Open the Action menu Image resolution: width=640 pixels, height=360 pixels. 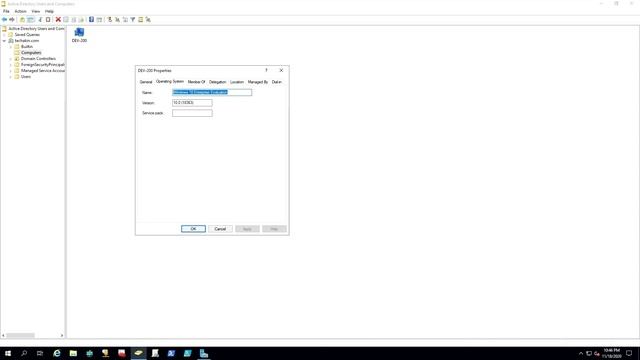click(x=20, y=11)
